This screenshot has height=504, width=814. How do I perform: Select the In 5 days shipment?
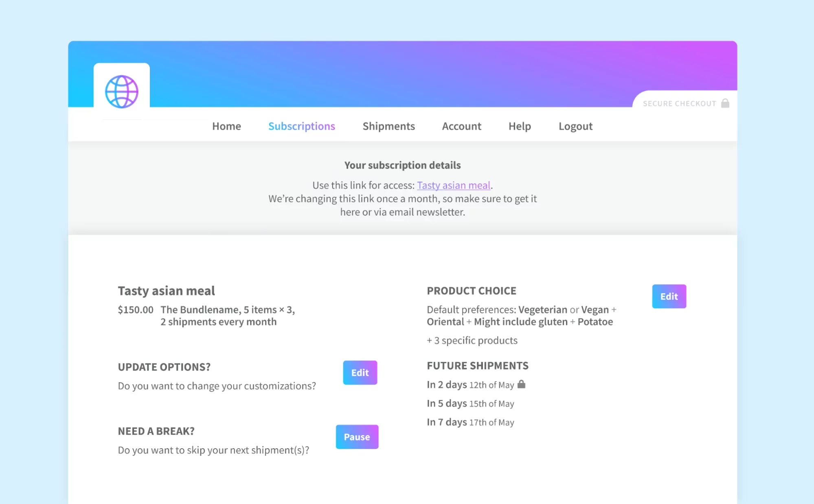point(470,403)
